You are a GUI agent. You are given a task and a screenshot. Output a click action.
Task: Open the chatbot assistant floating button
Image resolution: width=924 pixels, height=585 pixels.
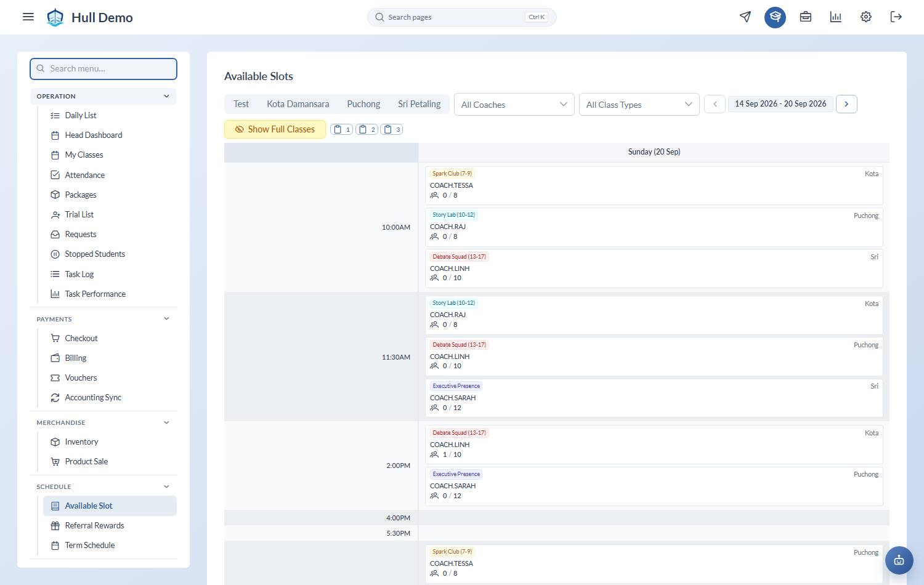coord(899,560)
